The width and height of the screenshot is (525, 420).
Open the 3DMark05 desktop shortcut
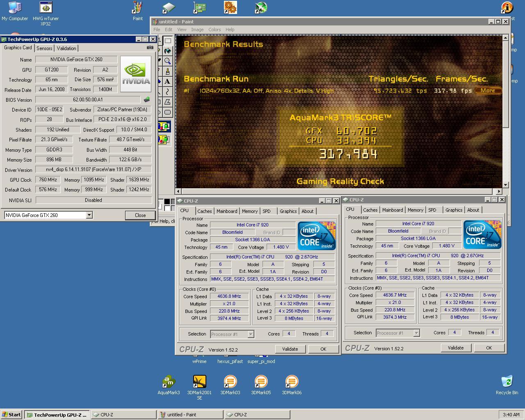pyautogui.click(x=261, y=385)
